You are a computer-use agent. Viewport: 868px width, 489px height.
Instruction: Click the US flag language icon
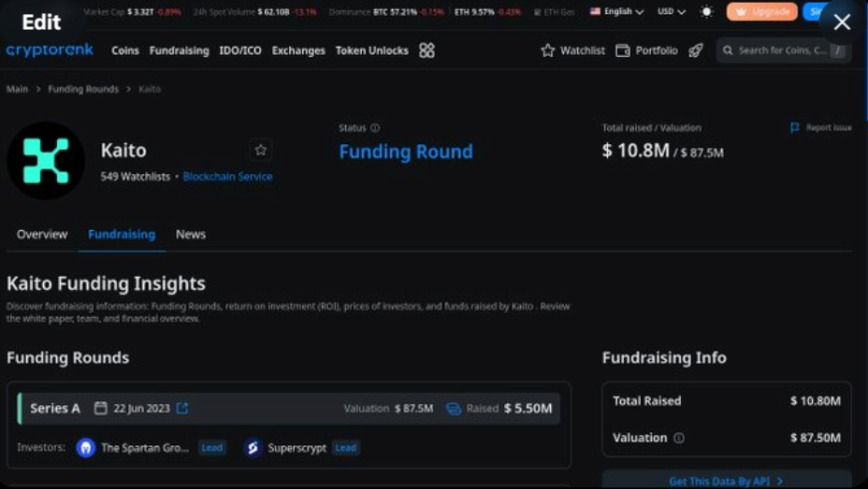[595, 11]
